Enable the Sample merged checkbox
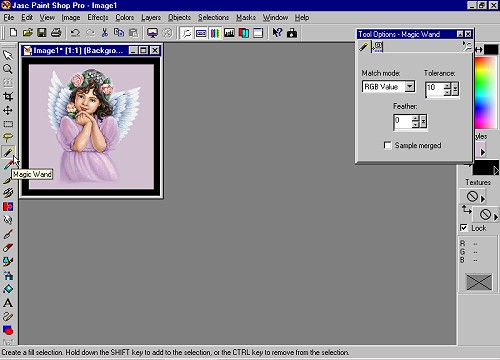500x360 pixels. tap(387, 145)
